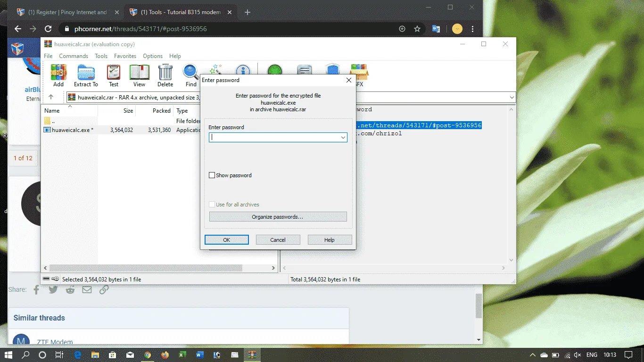This screenshot has width=644, height=362.
Task: Click Help in Enter password dialog
Action: pos(330,240)
